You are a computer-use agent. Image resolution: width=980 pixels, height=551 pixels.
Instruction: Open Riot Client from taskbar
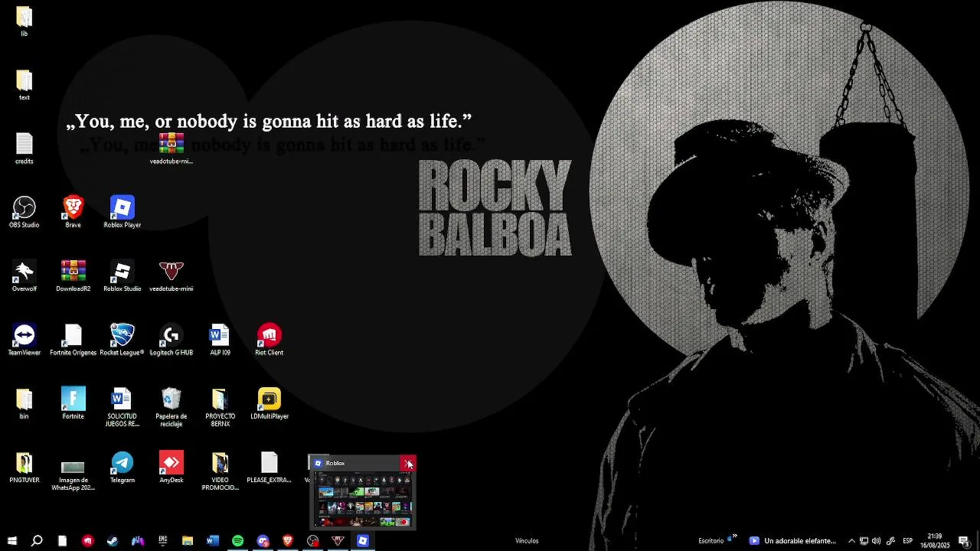click(x=87, y=541)
